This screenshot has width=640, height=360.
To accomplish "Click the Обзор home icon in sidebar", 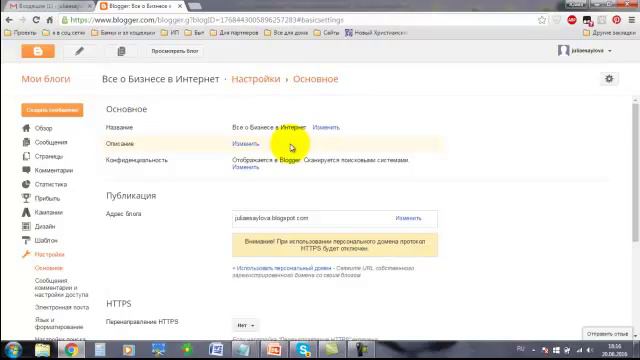I will point(26,128).
